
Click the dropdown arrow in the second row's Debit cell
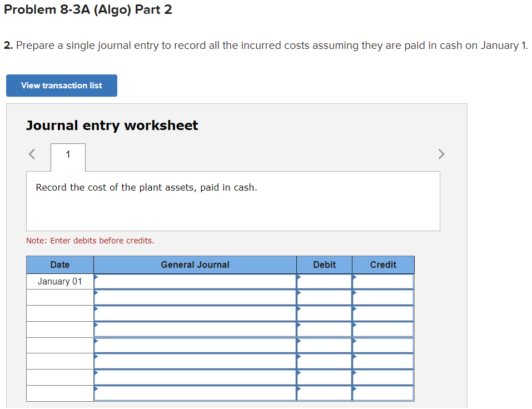pos(300,293)
